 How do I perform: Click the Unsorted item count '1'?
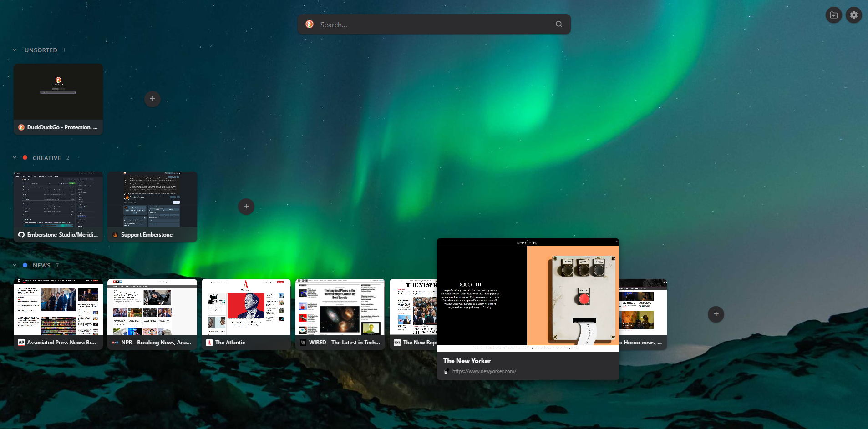pos(64,50)
